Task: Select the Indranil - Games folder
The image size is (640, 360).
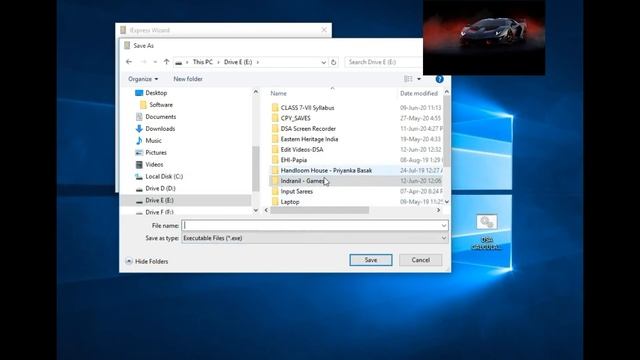Action: point(302,181)
